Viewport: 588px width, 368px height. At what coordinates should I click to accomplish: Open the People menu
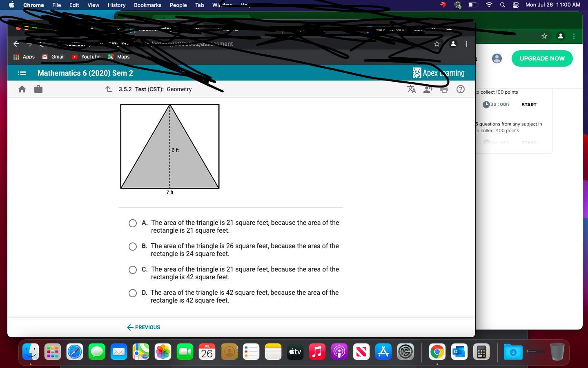(x=178, y=5)
